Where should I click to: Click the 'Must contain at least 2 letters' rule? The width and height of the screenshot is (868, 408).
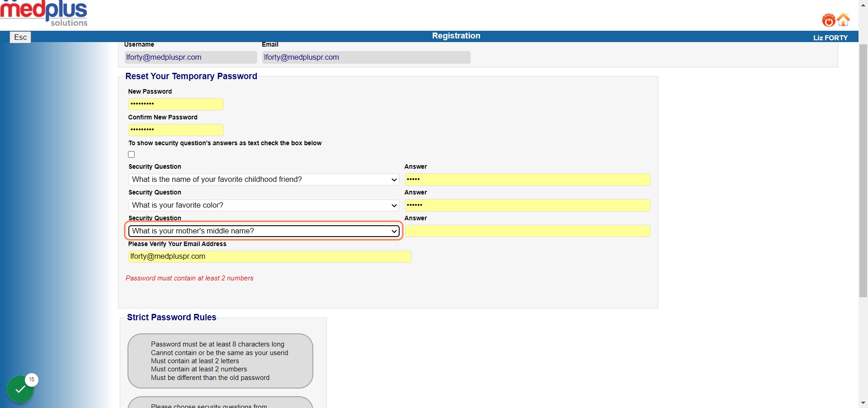[x=195, y=361]
